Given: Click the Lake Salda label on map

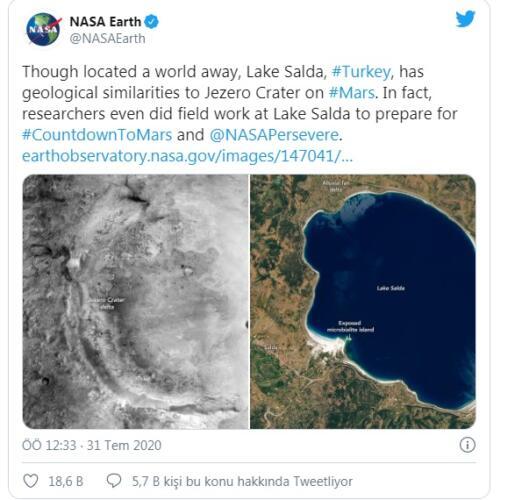Looking at the screenshot, I should [x=390, y=288].
